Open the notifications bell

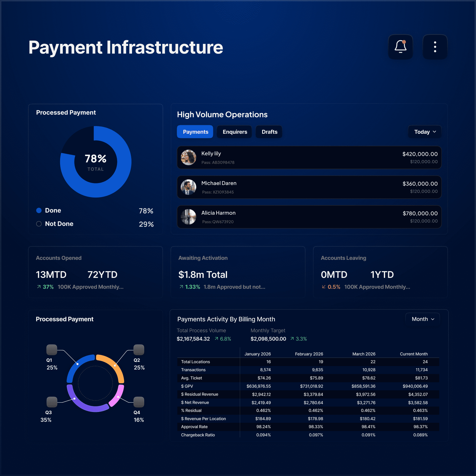coord(400,47)
